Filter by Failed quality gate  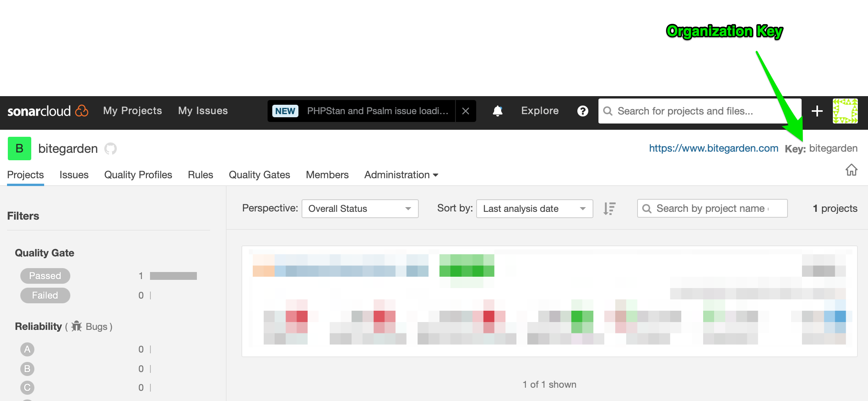coord(45,295)
